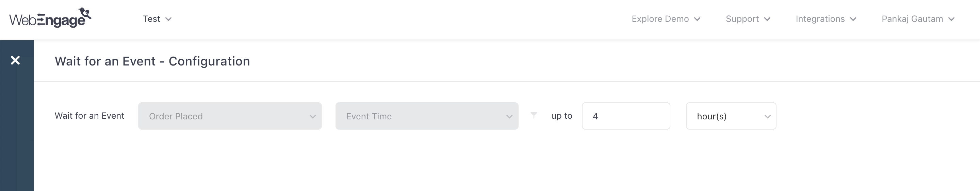Screen dimensions: 980x191
Task: Click the WebEngage logo
Action: [x=50, y=18]
